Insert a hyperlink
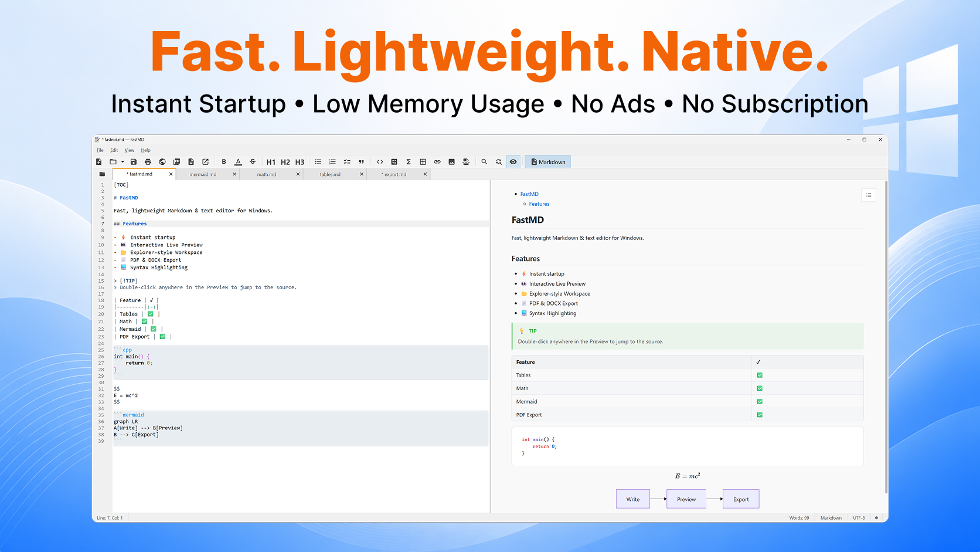This screenshot has width=980, height=552. (437, 162)
